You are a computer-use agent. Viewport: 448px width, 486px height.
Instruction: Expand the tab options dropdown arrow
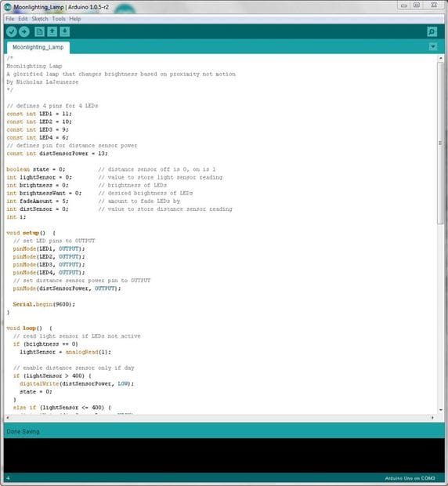click(x=433, y=47)
